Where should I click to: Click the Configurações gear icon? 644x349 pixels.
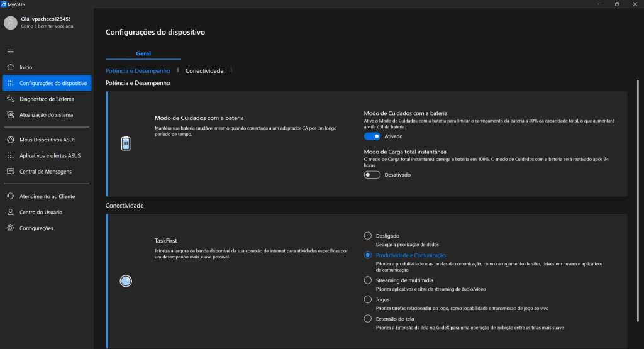11,228
